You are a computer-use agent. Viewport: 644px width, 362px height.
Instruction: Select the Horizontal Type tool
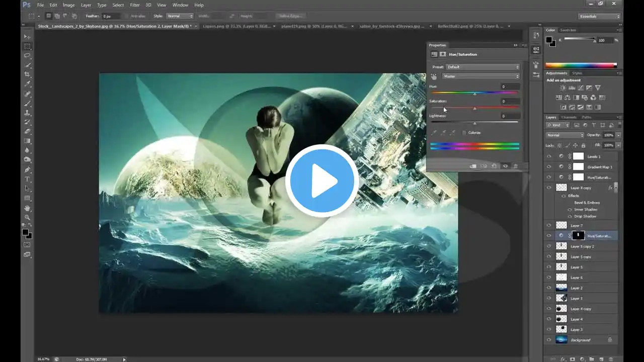pos(27,179)
